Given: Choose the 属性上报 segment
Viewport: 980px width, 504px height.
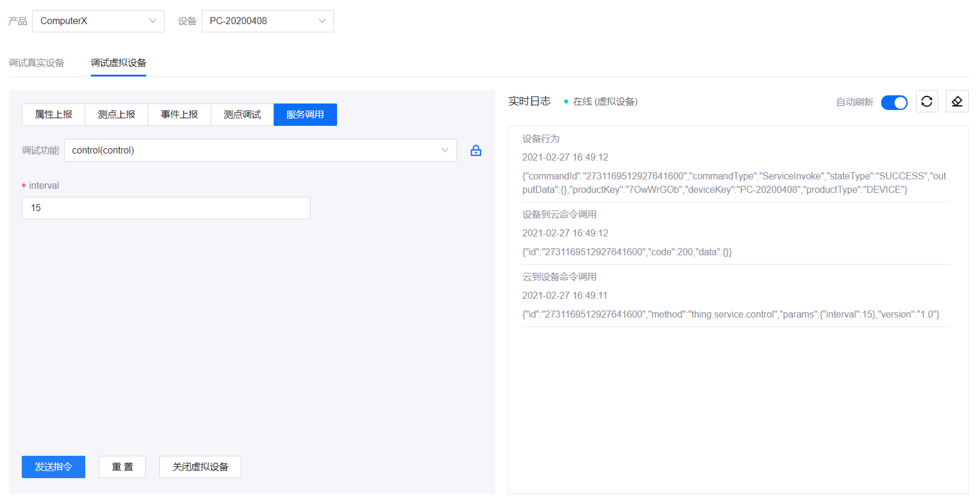Looking at the screenshot, I should click(x=54, y=115).
